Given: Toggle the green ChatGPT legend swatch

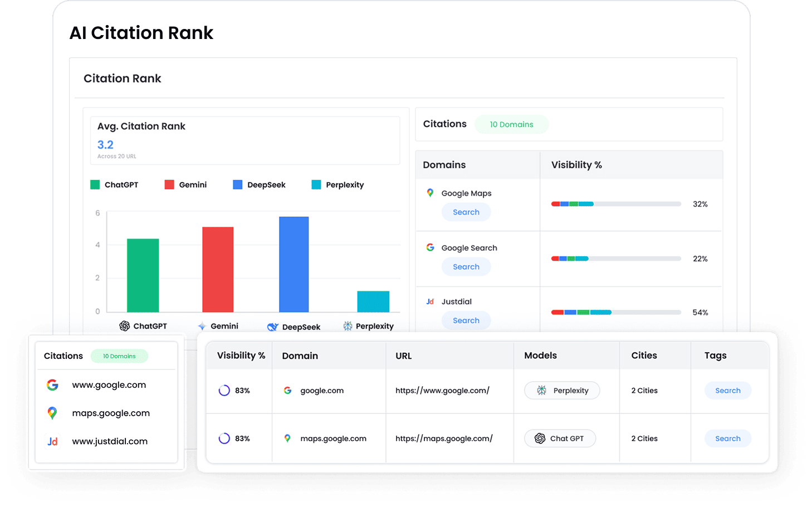Looking at the screenshot, I should [95, 184].
